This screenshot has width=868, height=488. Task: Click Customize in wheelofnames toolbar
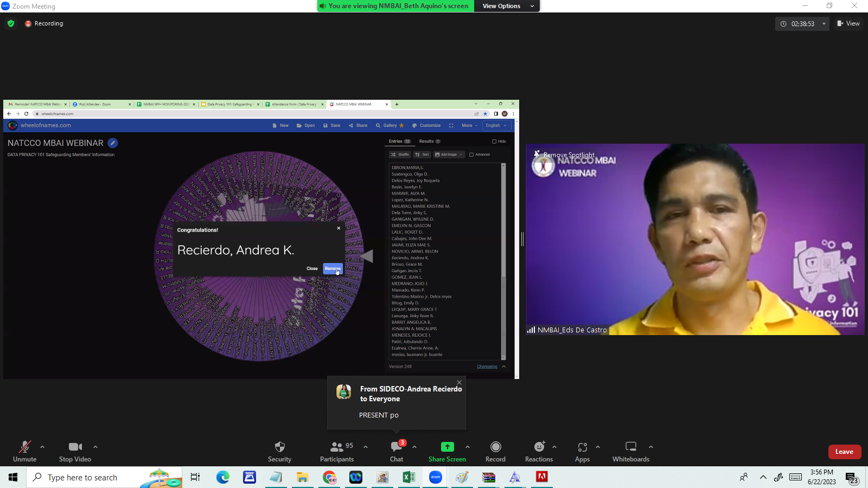tap(426, 125)
